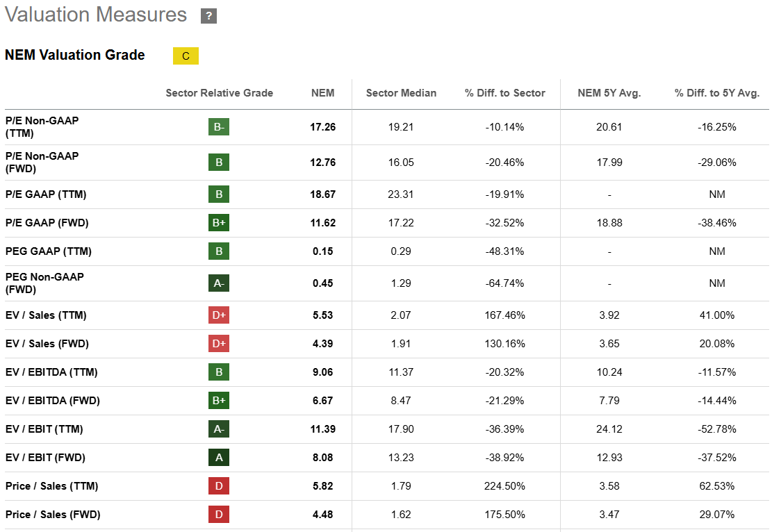Click NEM value 4.48 for Price / Sales (FWD)
This screenshot has height=532, width=772.
click(323, 515)
